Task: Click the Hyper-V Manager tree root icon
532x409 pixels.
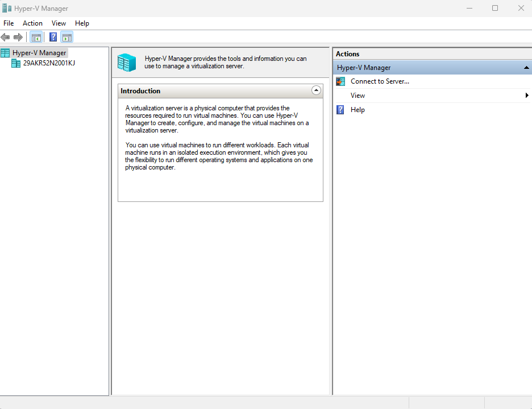Action: point(5,53)
